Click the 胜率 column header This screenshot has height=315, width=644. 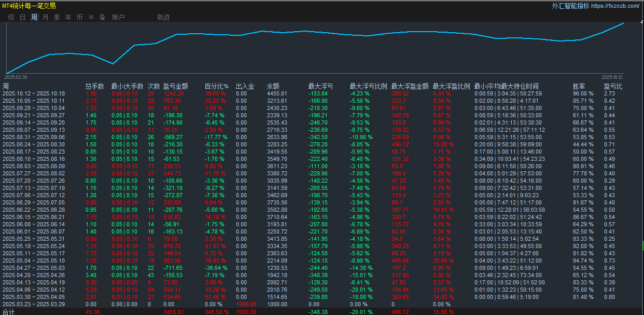[x=579, y=86]
